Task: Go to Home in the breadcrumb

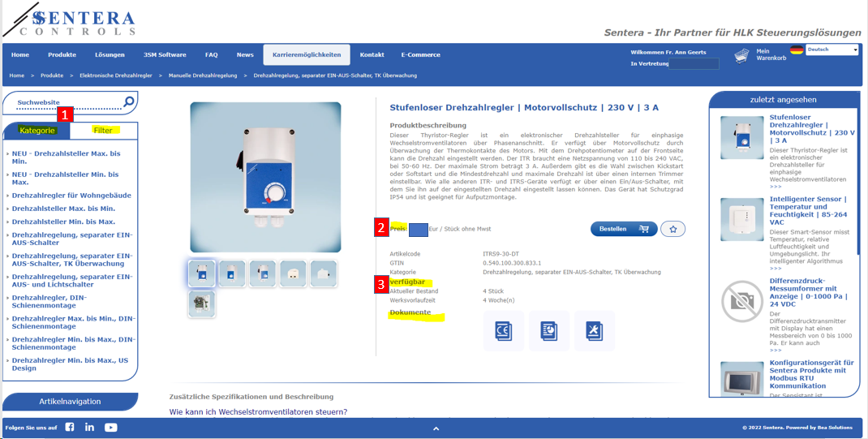Action: point(16,75)
